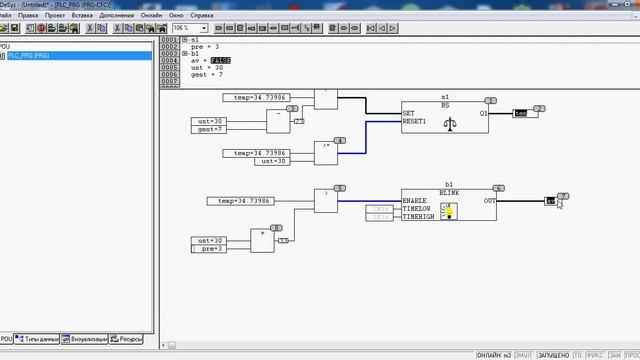Click the ЭМУЛ status bar indicator
Image resolution: width=640 pixels, height=360 pixels.
click(524, 356)
